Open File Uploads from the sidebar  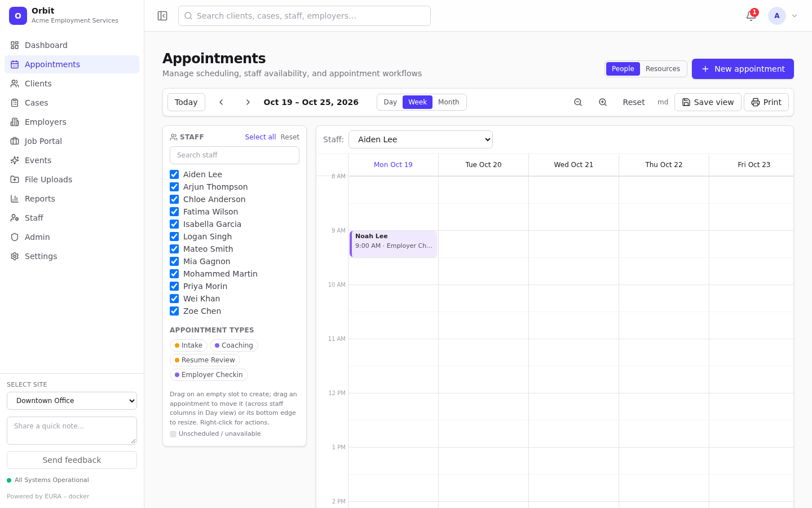click(x=72, y=179)
